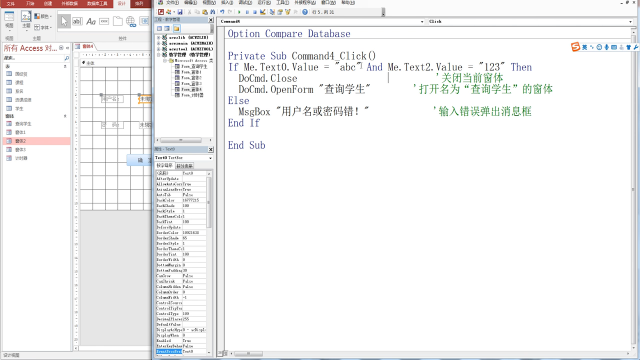Toggle Design Mode icon in VBA toolbar
Screen dimensions: 640x360
(262, 12)
